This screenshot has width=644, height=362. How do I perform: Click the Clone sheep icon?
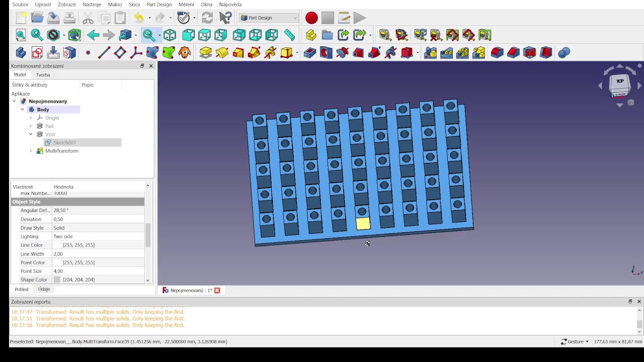(x=185, y=53)
